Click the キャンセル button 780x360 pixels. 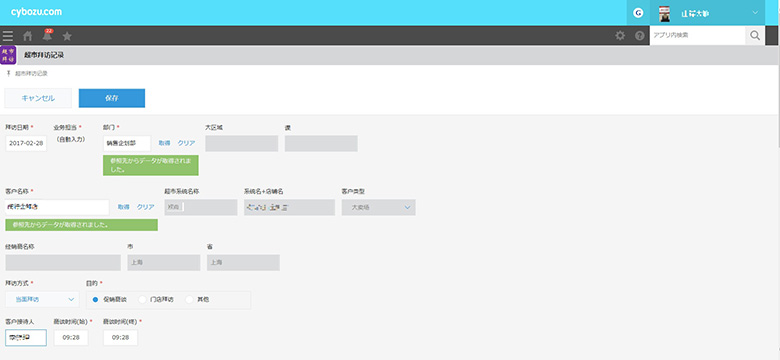point(38,98)
